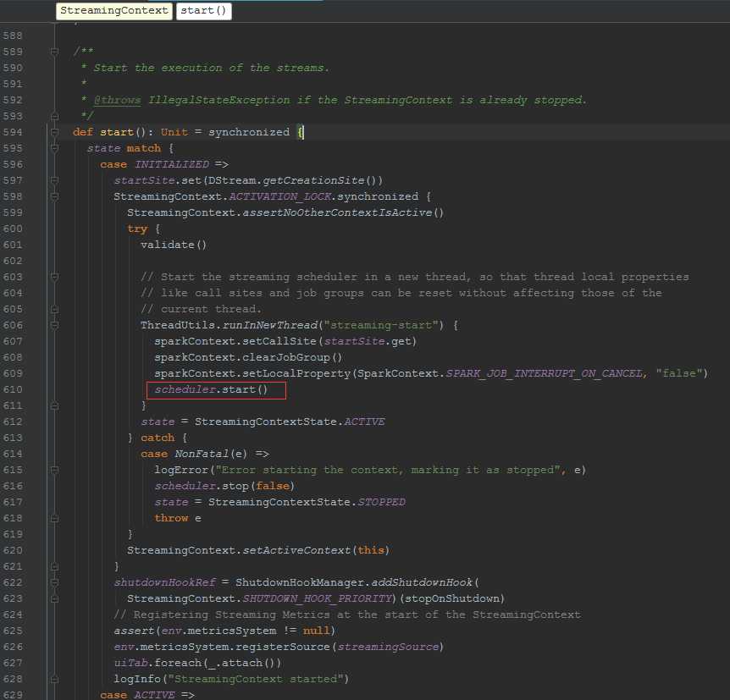Click 'SHUTDOWN_HOOK_PRIORITY' constant

(317, 598)
